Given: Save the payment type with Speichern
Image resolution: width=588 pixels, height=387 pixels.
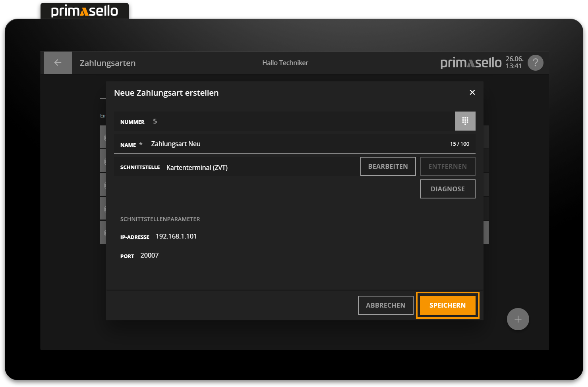Looking at the screenshot, I should (447, 305).
